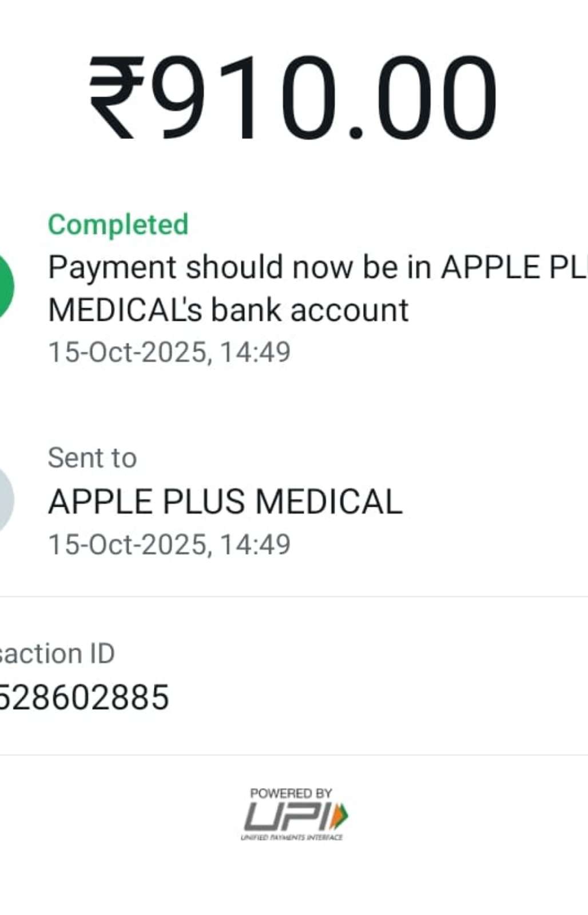Tap the grey recipient avatar circle
The width and height of the screenshot is (588, 915).
point(5,500)
